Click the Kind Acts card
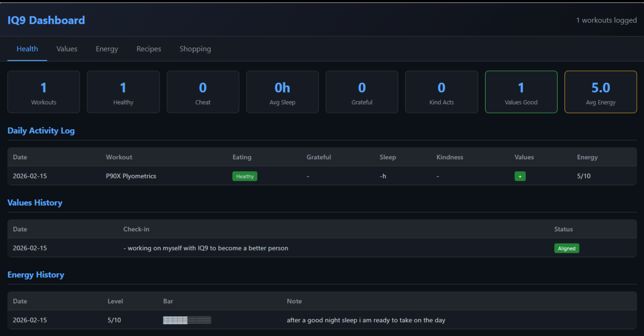The width and height of the screenshot is (644, 336). tap(441, 92)
